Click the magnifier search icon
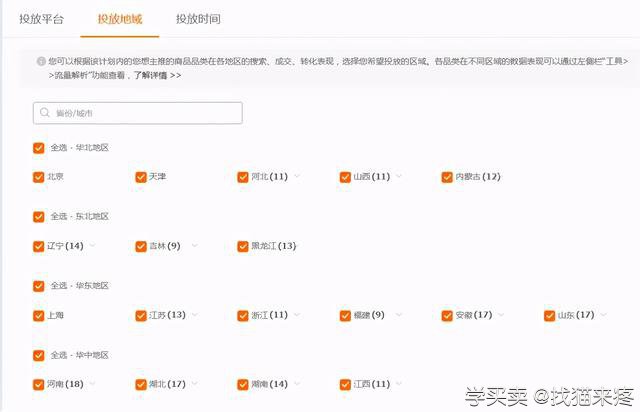The image size is (640, 412). tap(44, 113)
